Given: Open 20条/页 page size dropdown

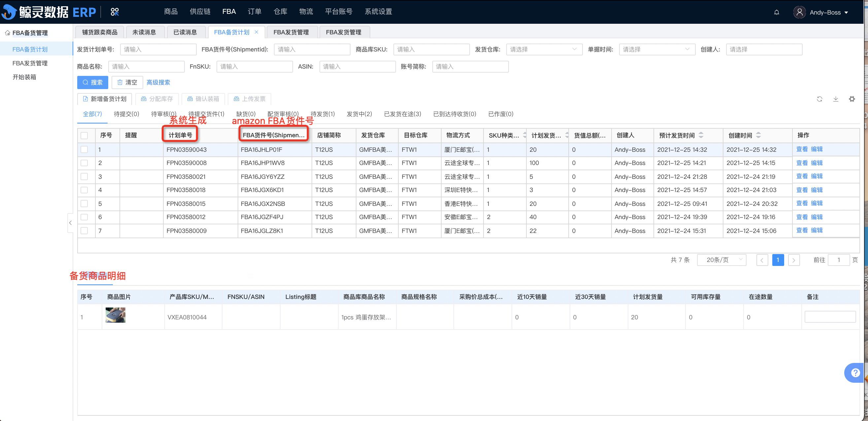Looking at the screenshot, I should point(721,260).
